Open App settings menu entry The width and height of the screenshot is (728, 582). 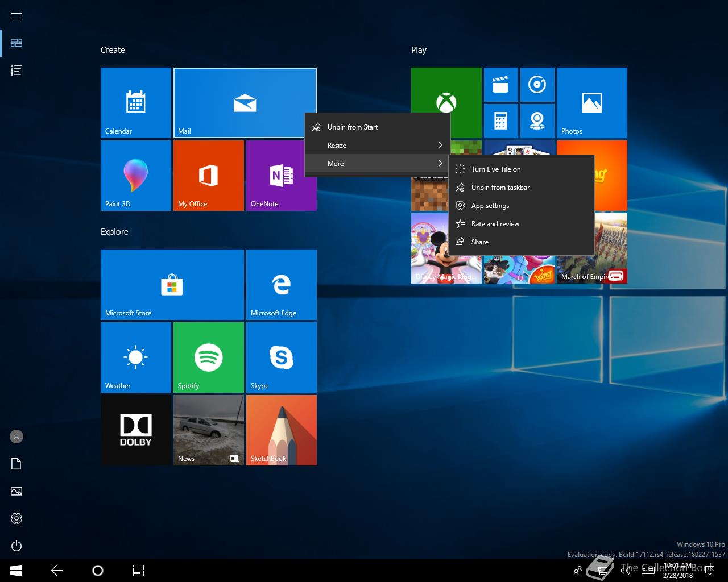522,206
